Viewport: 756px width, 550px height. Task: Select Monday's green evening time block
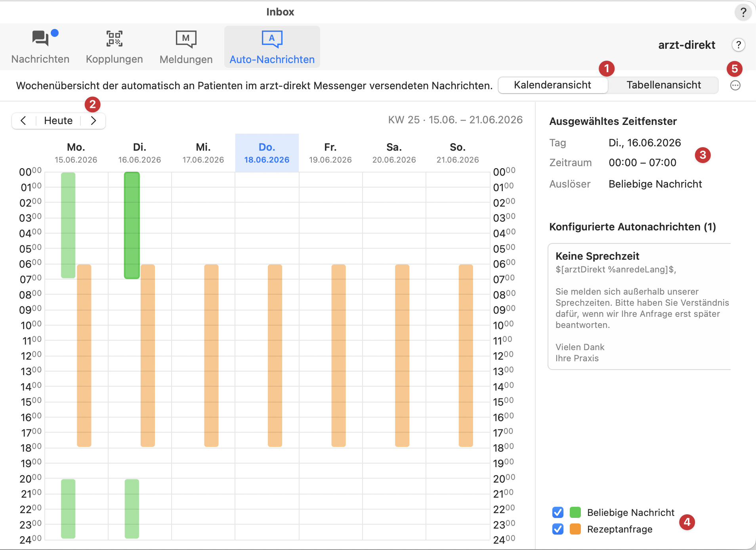[68, 509]
